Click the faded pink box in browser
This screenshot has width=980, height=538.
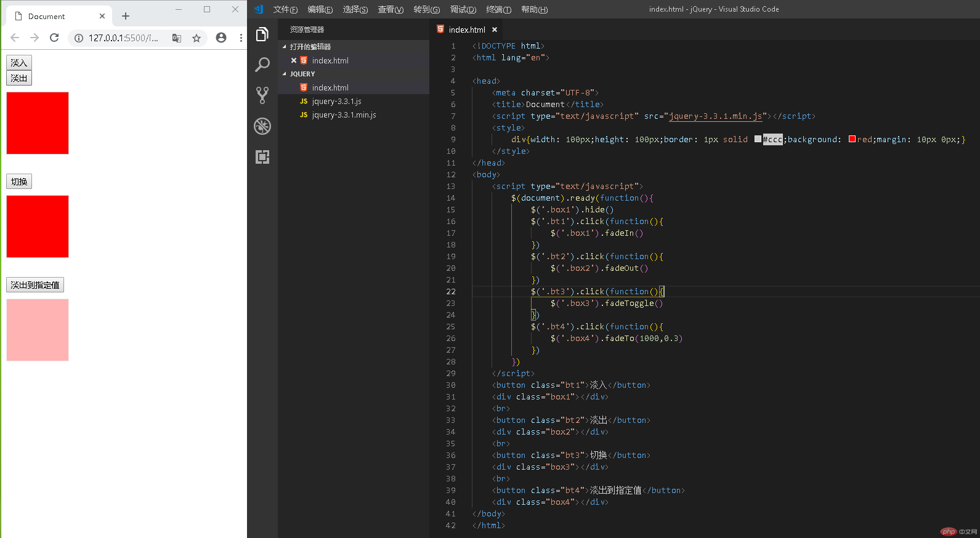click(x=38, y=330)
